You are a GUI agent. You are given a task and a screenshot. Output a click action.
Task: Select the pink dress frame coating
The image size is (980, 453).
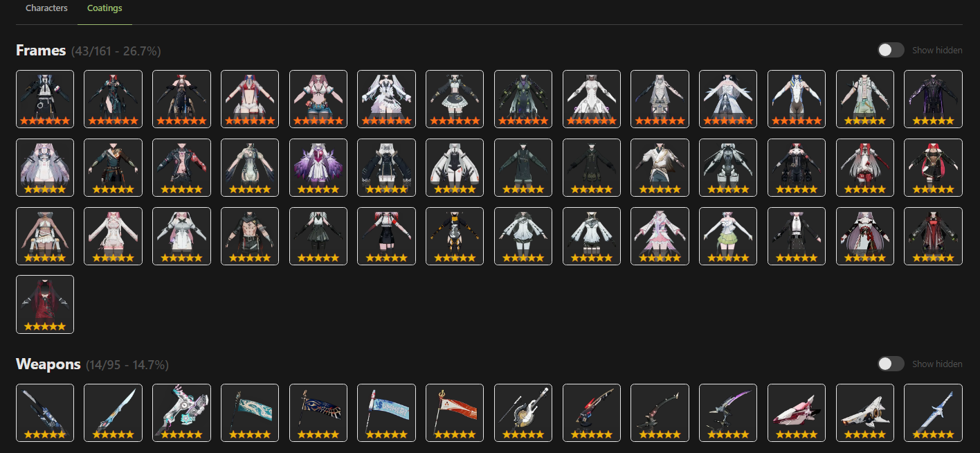click(x=660, y=236)
